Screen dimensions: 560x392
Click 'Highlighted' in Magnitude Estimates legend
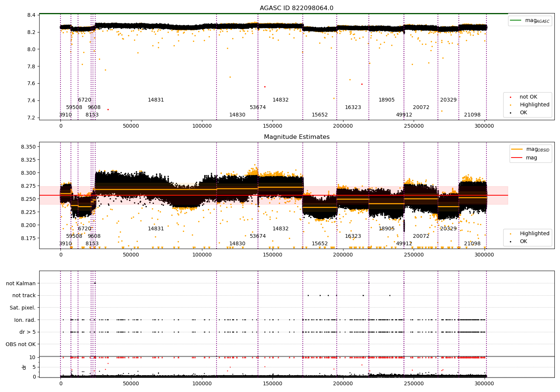coord(534,234)
